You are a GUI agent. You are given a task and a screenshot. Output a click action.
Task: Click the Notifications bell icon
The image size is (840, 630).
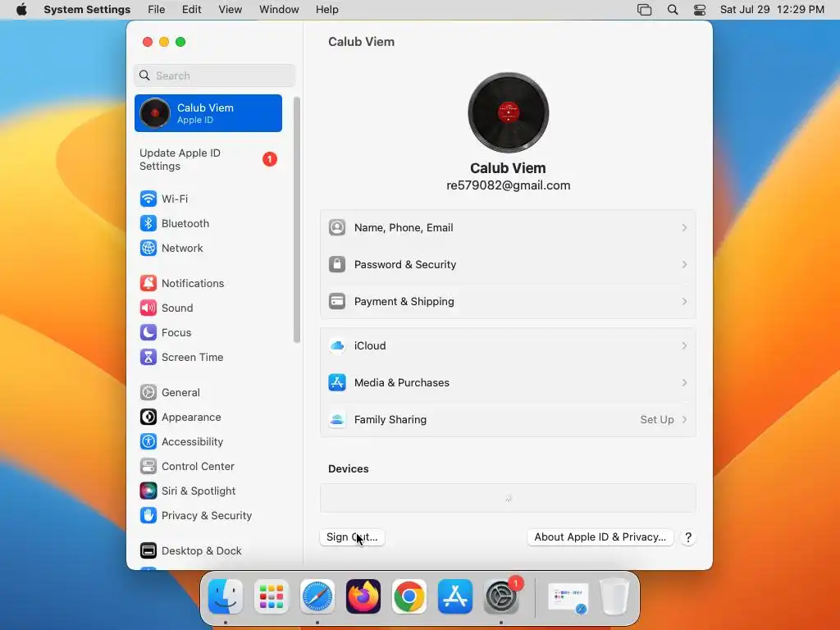[x=148, y=283]
